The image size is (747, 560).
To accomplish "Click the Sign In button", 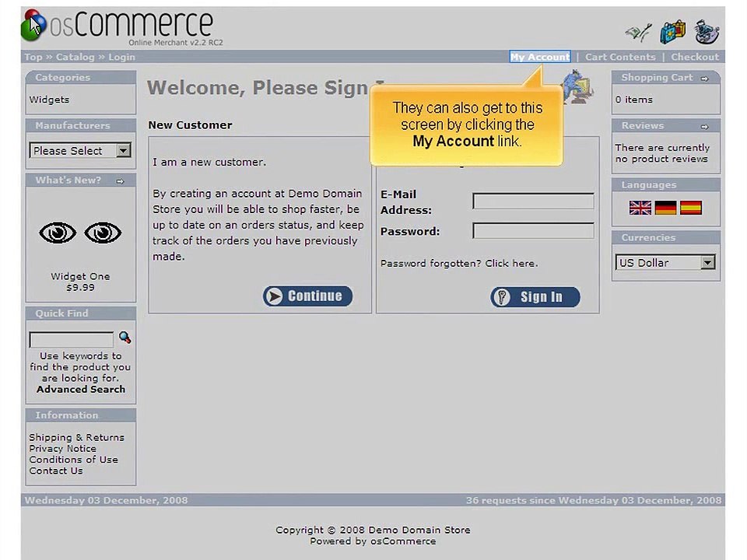I will click(x=535, y=296).
